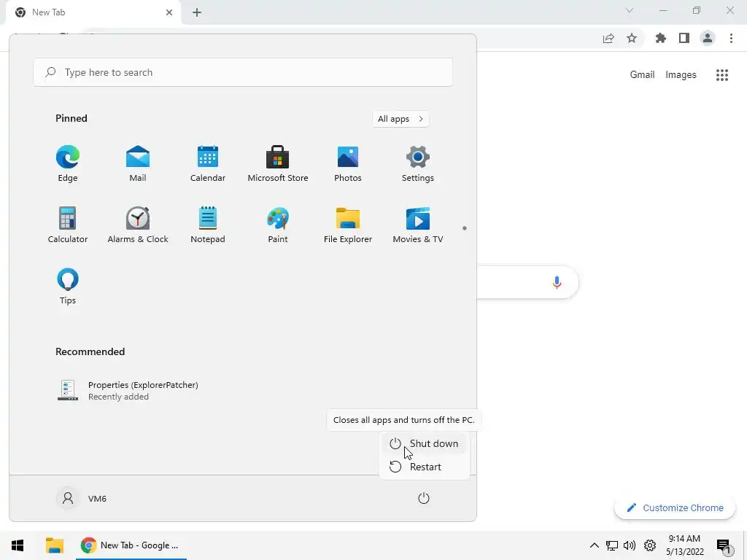Image resolution: width=747 pixels, height=560 pixels.
Task: Click the Customize Chrome button
Action: click(x=675, y=507)
